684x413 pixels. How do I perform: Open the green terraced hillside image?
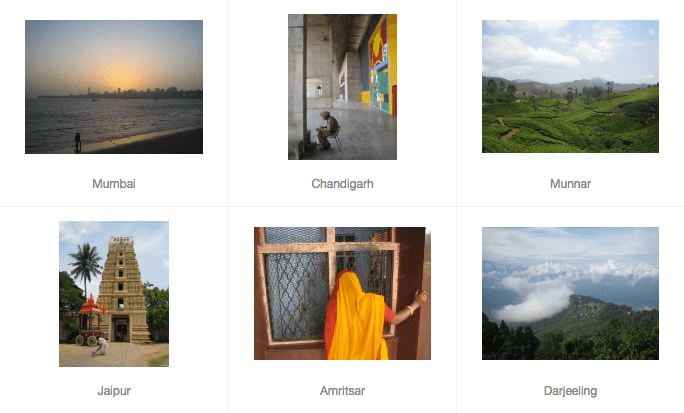(x=570, y=86)
